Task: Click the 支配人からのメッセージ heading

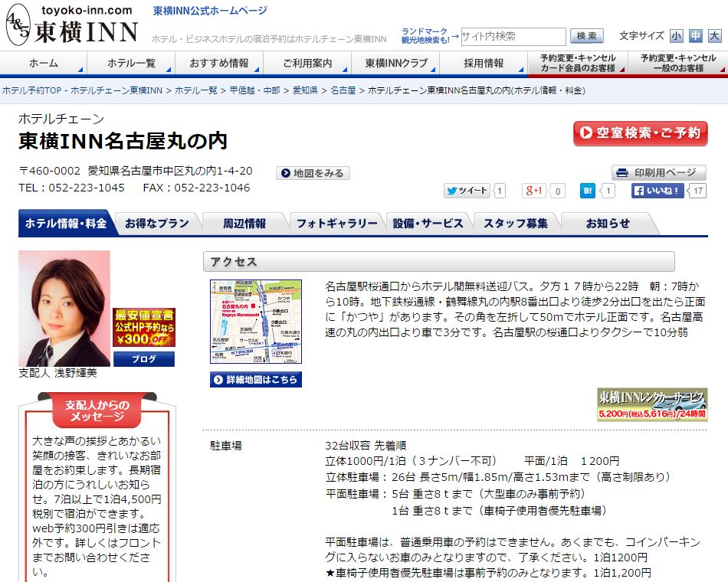Action: coord(97,410)
